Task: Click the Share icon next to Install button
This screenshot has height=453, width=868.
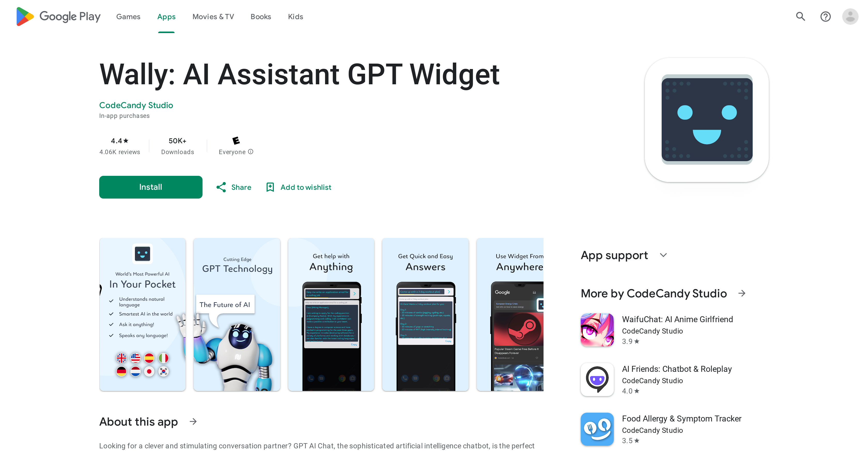Action: [x=221, y=187]
